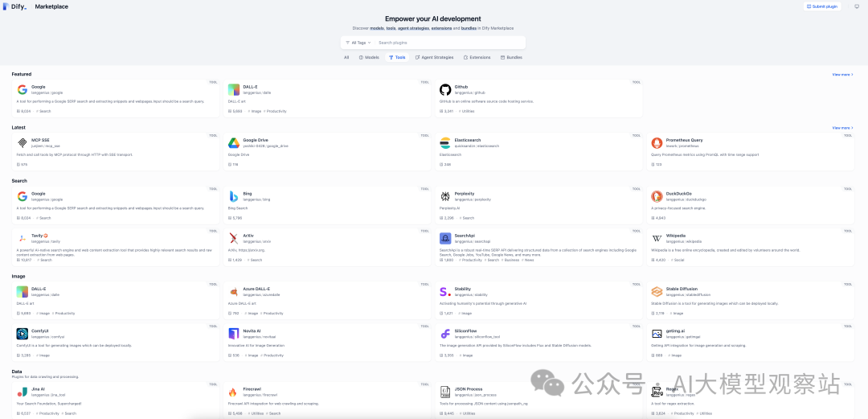
Task: Click the DALL-E card title in Image section
Action: click(39, 289)
